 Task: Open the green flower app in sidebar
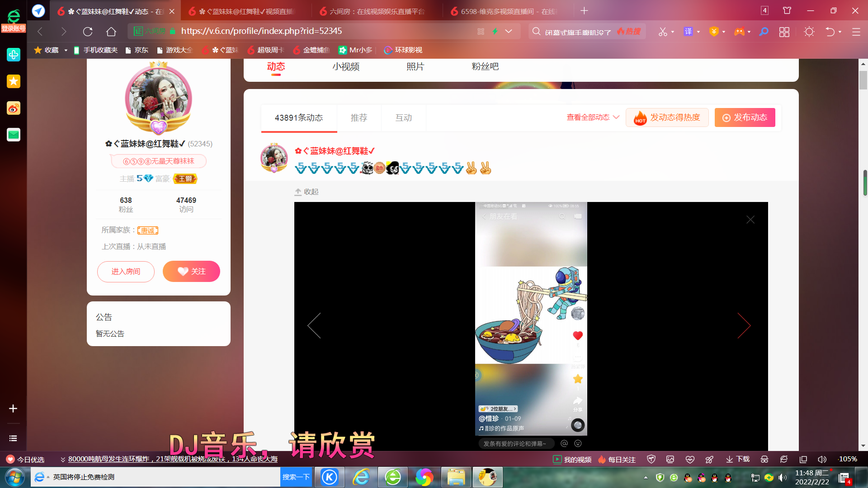click(x=14, y=55)
